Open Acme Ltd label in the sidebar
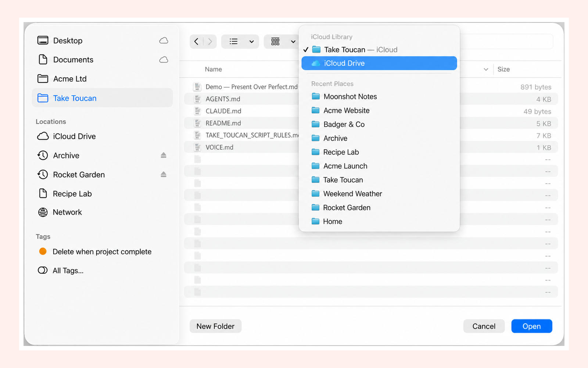The height and width of the screenshot is (368, 588). click(x=70, y=79)
